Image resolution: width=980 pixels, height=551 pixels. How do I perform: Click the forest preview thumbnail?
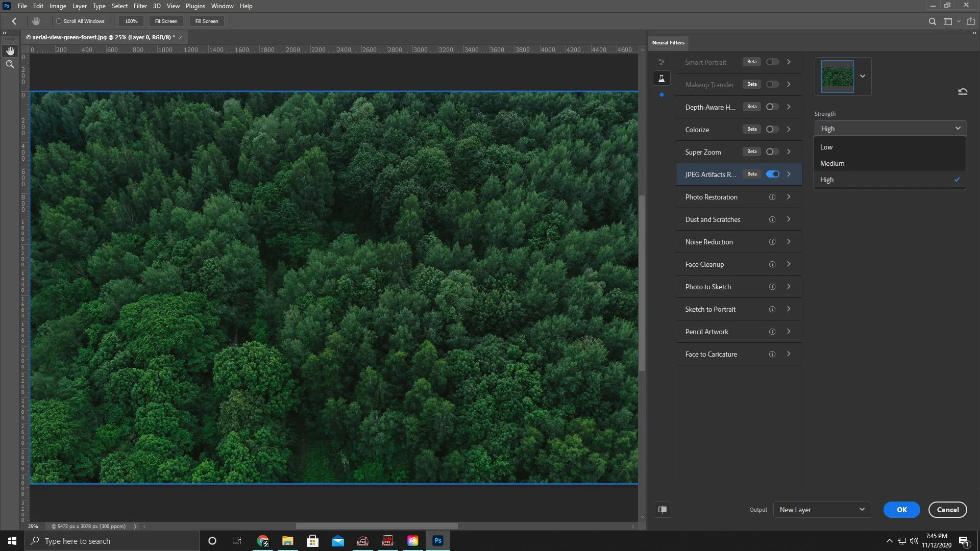[x=837, y=77]
